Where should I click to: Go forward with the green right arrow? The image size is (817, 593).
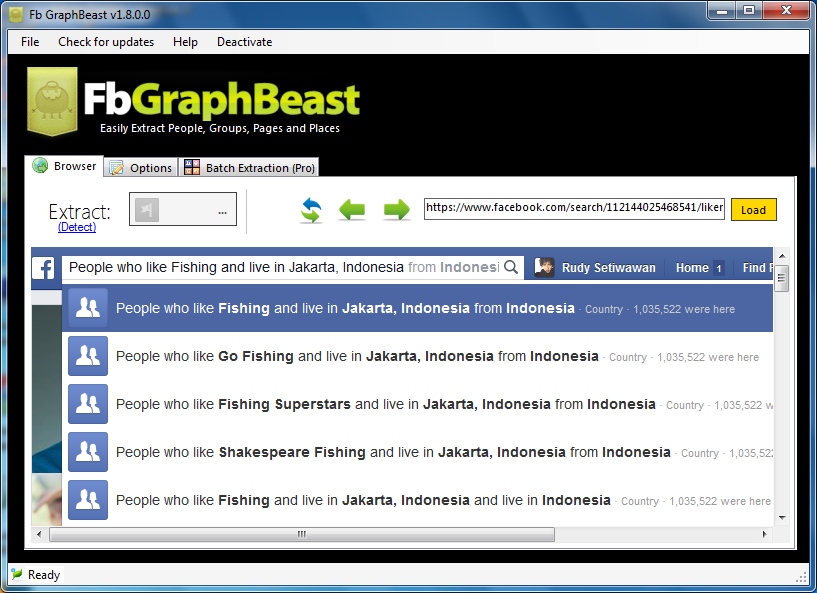coord(397,210)
